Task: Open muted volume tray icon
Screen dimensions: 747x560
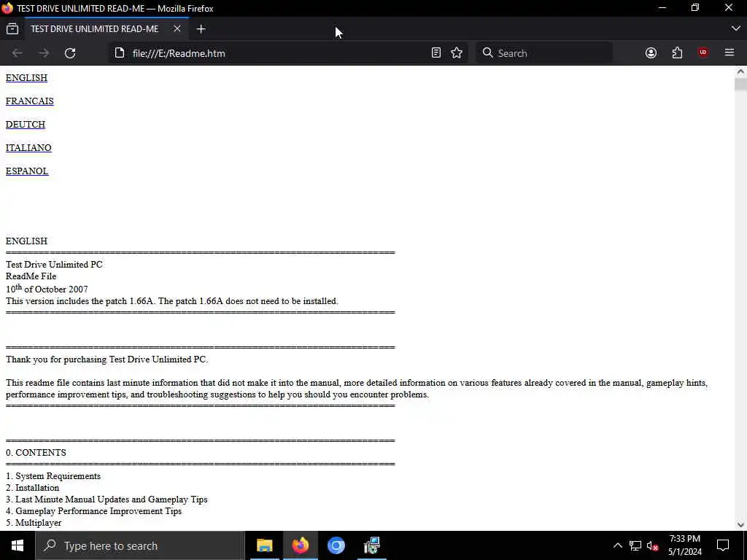Action: click(x=653, y=545)
